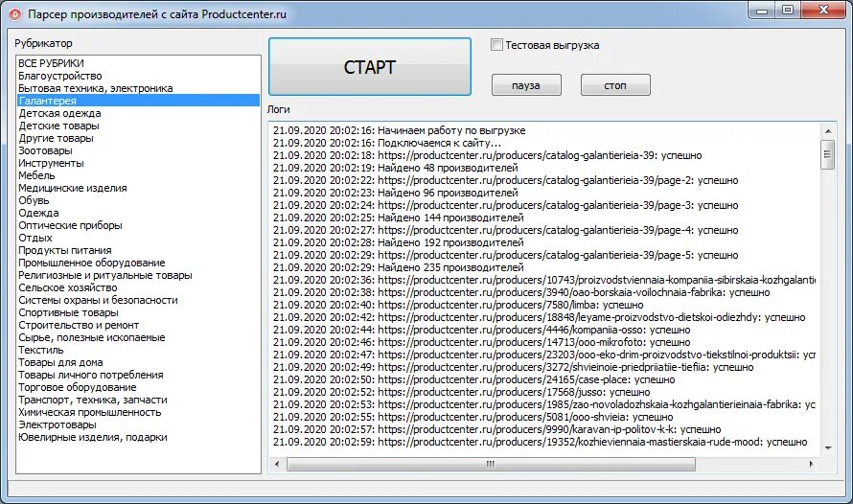Select the highlighted Галантерея rubric
The image size is (853, 504).
coord(138,101)
